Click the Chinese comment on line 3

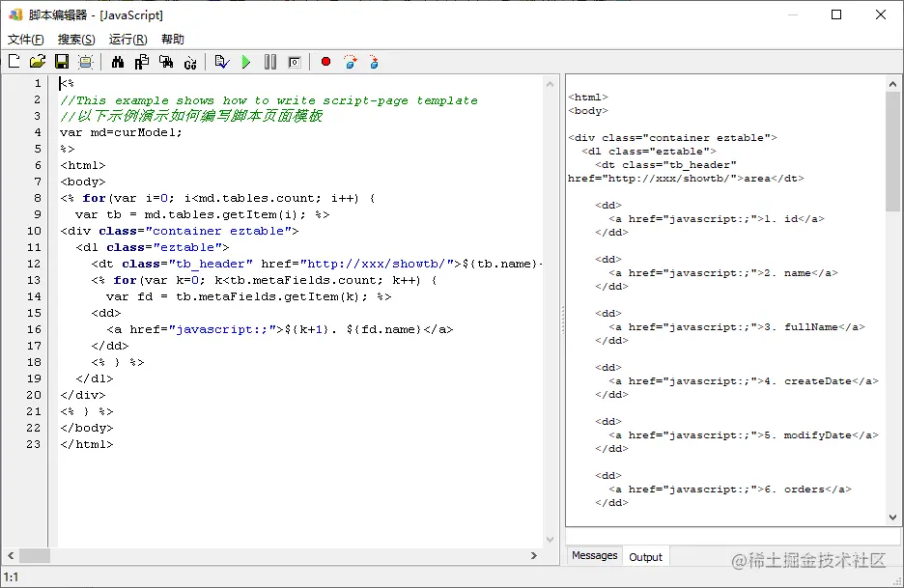(191, 116)
